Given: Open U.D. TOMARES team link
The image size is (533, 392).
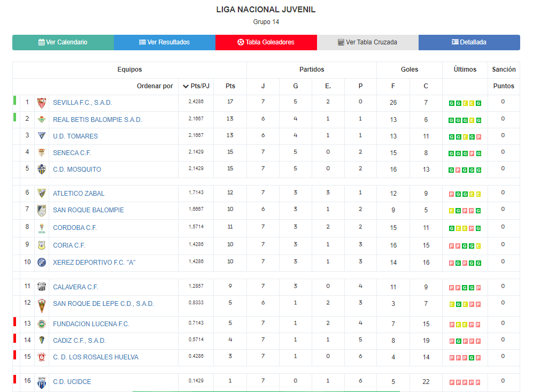Looking at the screenshot, I should point(75,136).
